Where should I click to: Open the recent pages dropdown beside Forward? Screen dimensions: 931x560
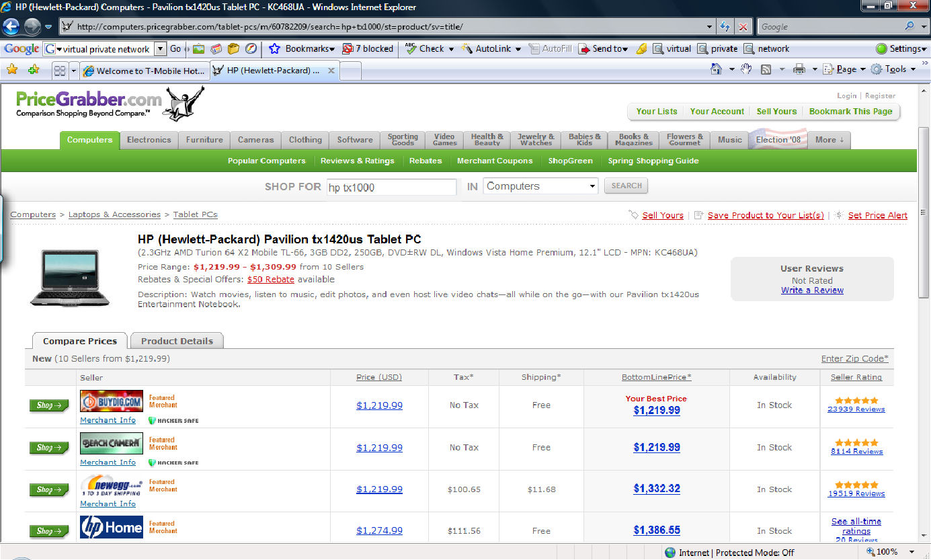tap(48, 27)
